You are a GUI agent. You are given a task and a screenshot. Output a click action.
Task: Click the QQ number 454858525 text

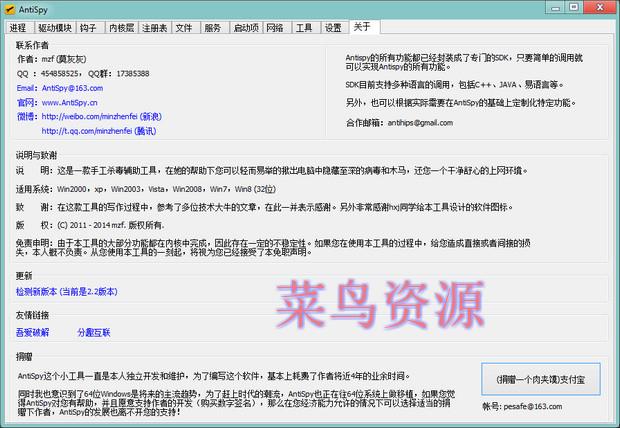point(60,74)
